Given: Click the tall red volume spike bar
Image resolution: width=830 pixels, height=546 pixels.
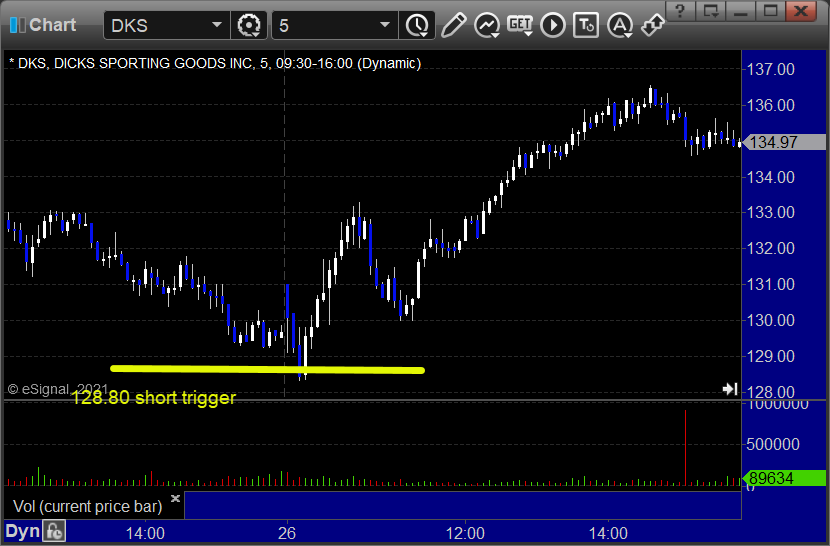Looking at the screenshot, I should click(x=685, y=447).
